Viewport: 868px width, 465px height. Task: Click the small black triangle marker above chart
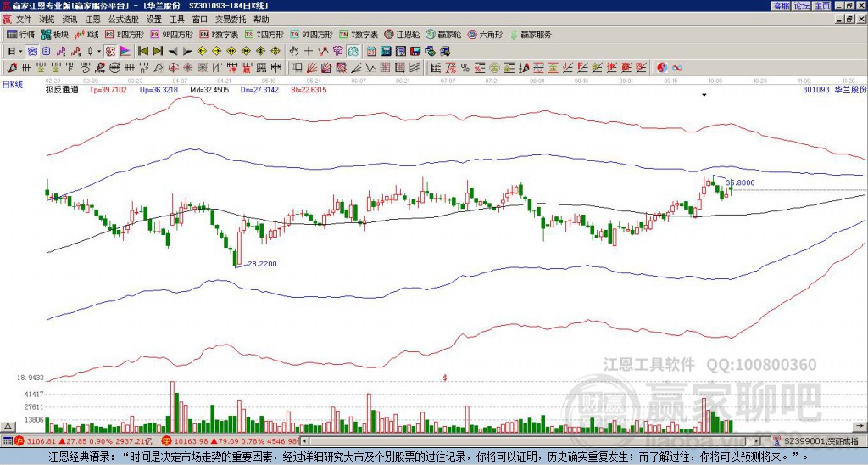[704, 95]
